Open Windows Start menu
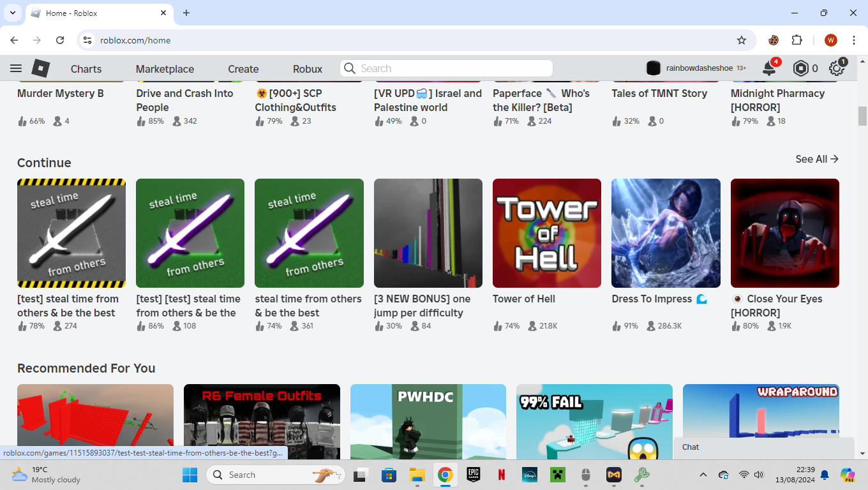Image resolution: width=868 pixels, height=490 pixels. (190, 475)
